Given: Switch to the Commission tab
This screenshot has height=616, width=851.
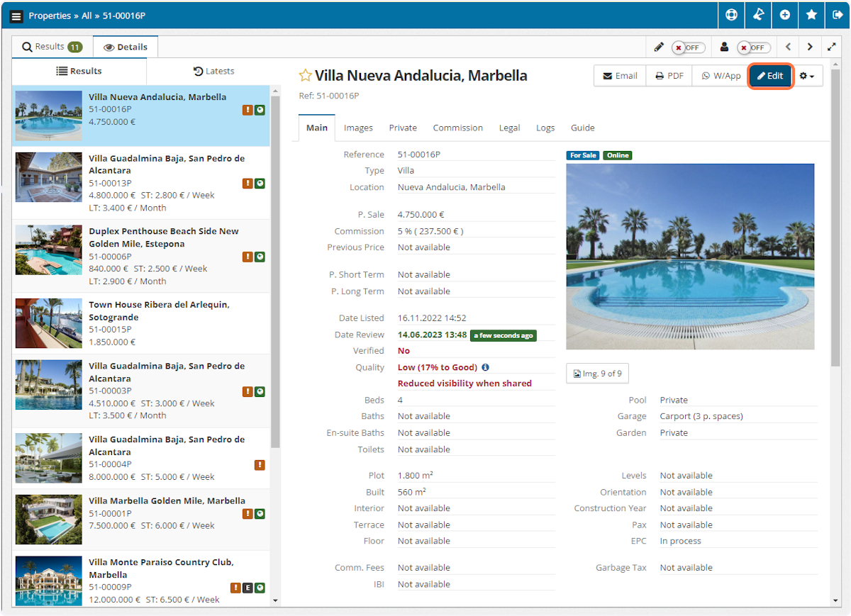Looking at the screenshot, I should coord(457,128).
